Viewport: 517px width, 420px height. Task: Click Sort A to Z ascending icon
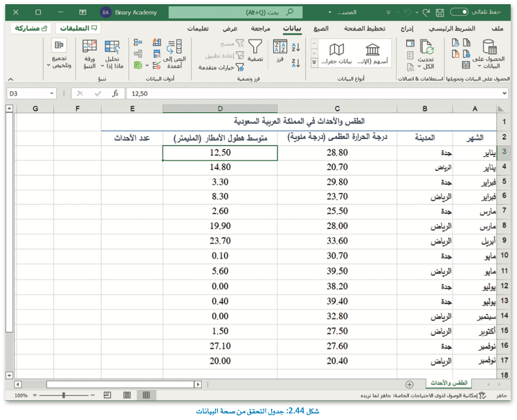coord(296,47)
